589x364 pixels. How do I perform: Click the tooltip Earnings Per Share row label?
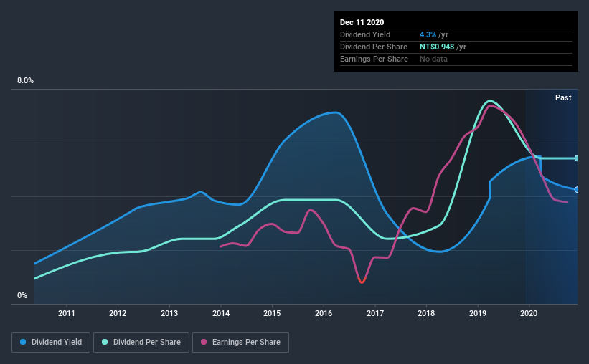pos(374,59)
